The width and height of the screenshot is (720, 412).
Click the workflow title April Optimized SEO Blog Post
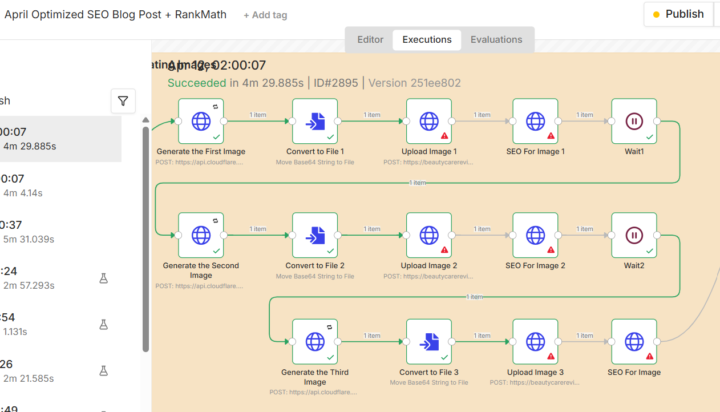point(115,15)
